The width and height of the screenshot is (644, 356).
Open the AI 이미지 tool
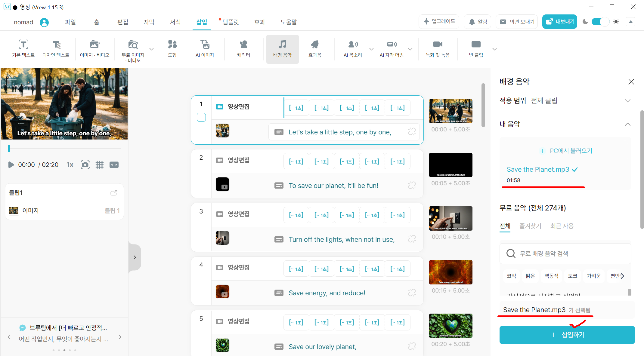click(x=205, y=48)
